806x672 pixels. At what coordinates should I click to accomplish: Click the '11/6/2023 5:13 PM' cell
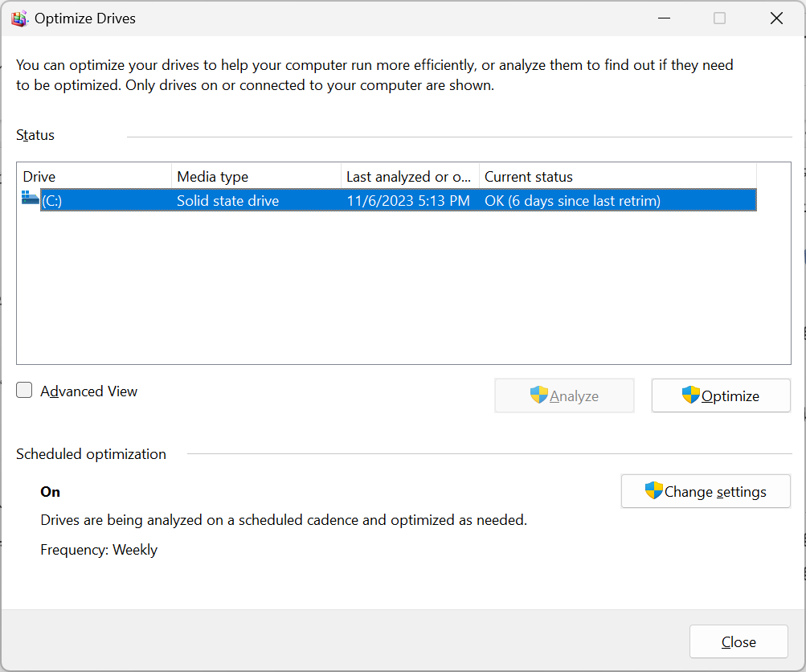pyautogui.click(x=408, y=200)
